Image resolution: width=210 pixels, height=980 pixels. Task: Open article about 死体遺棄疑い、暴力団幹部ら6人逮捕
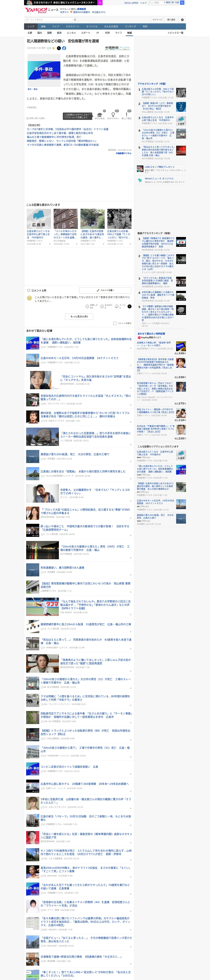(62, 568)
